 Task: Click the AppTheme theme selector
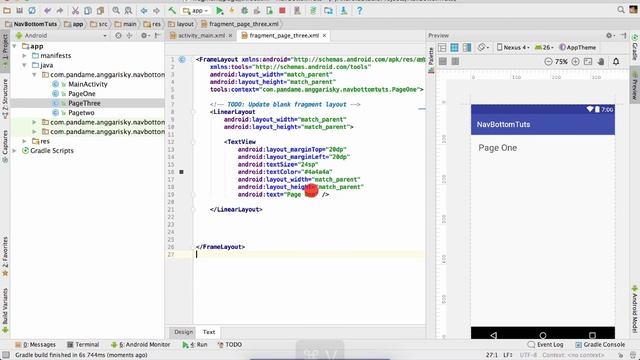pyautogui.click(x=577, y=48)
